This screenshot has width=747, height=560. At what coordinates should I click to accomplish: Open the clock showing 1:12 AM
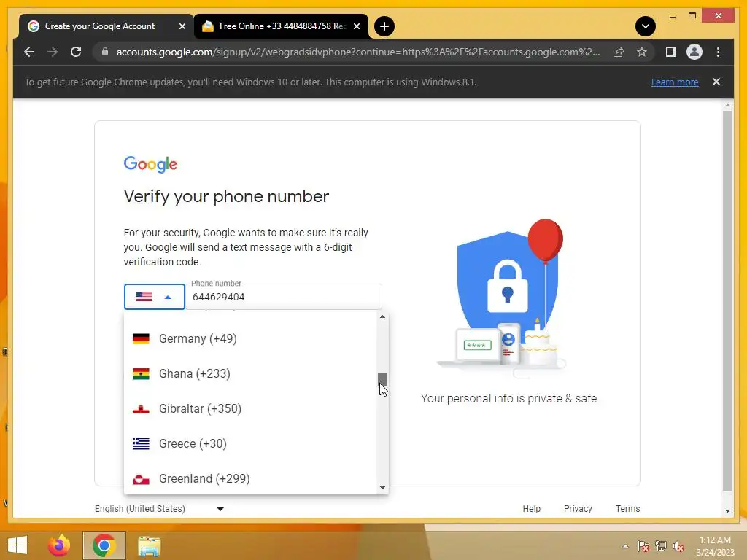point(715,546)
